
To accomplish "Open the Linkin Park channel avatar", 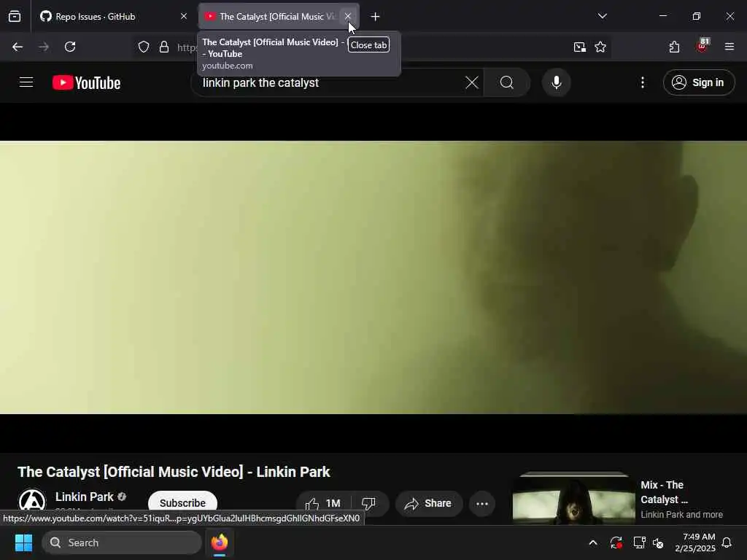I will 32,502.
